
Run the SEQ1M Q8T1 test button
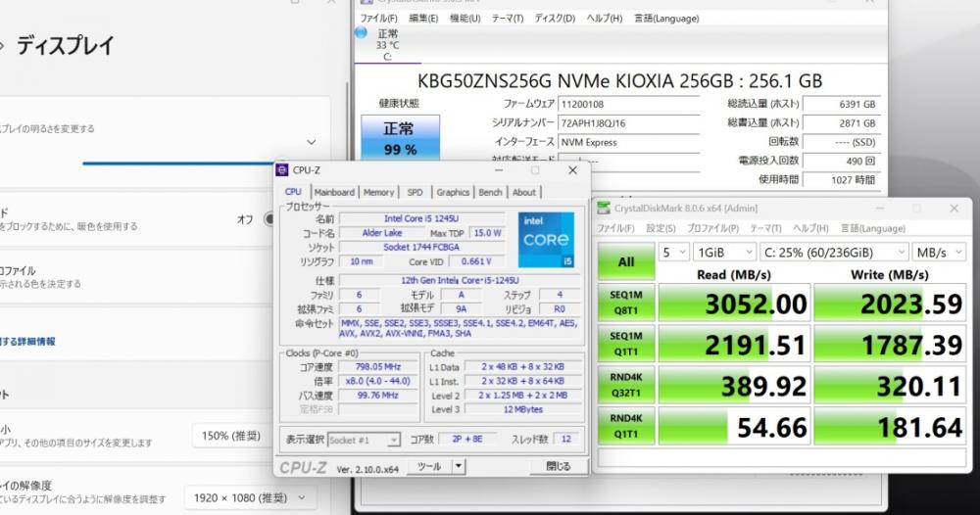click(625, 303)
